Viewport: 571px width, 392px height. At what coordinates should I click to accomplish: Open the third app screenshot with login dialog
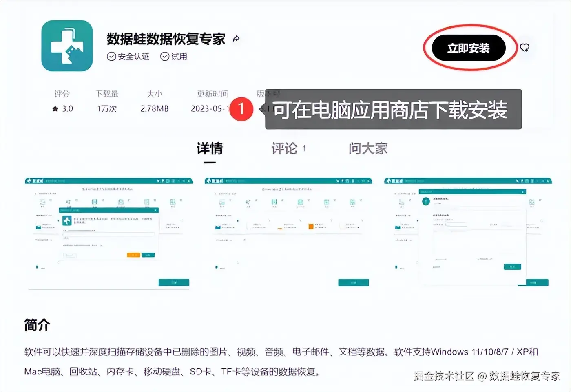coord(468,233)
